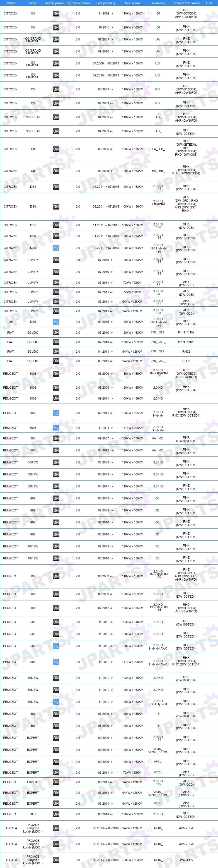Click the Hy hybrid icon in the Peugeot 508 SW row

coord(56,702)
